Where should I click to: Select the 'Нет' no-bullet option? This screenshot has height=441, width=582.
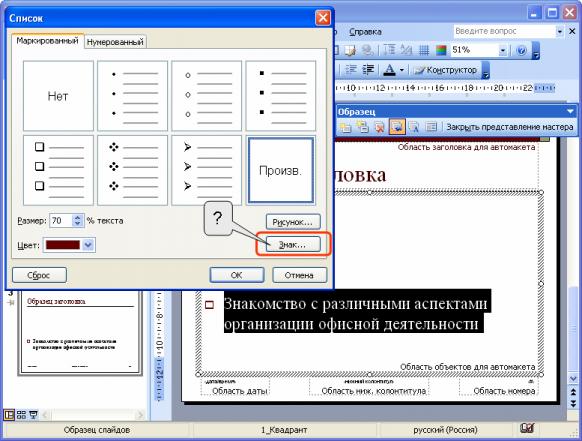pyautogui.click(x=58, y=96)
